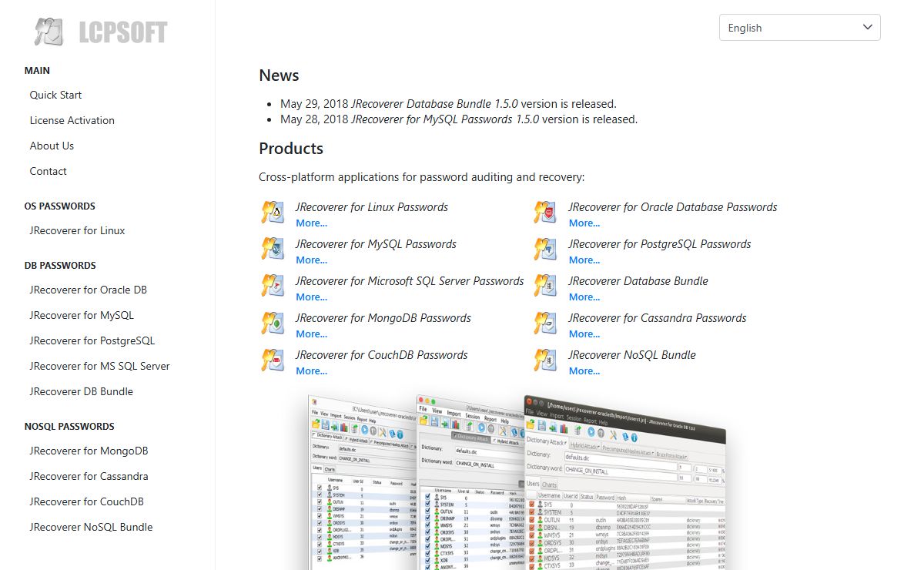The image size is (924, 570).
Task: Click the JRecoverer for Cassandra Passwords product icon
Action: coord(545,323)
